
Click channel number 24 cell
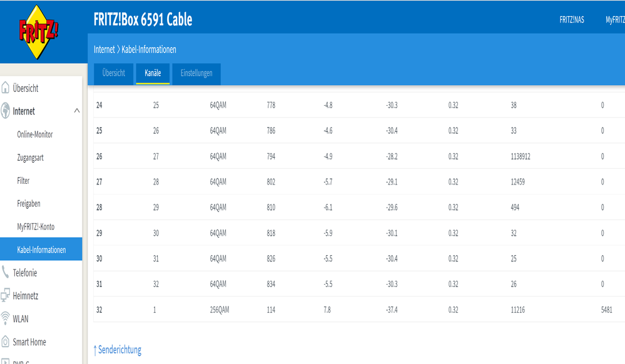99,105
